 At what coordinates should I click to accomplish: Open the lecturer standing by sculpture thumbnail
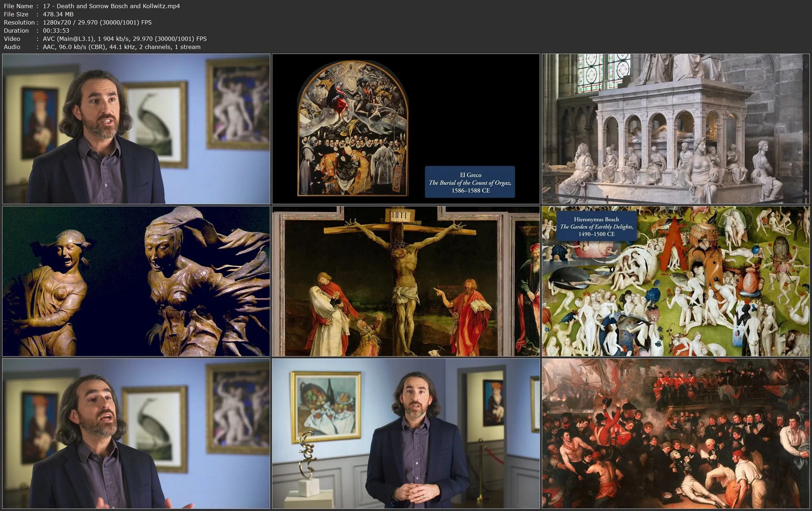tap(405, 433)
